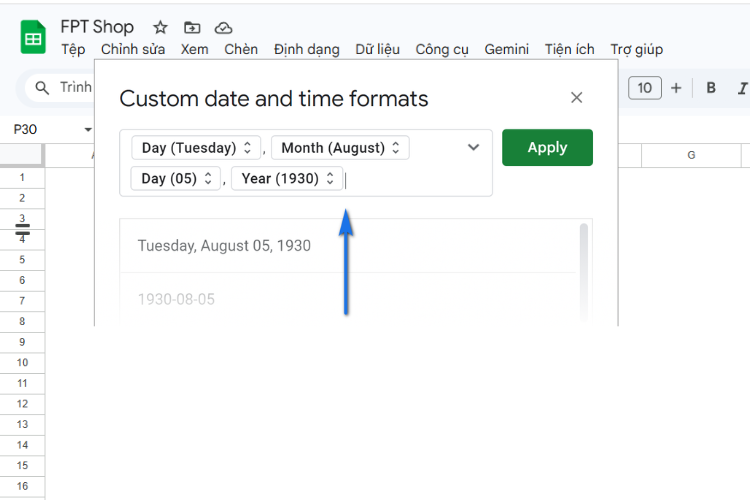Change the Year (1930) format token

(x=287, y=178)
